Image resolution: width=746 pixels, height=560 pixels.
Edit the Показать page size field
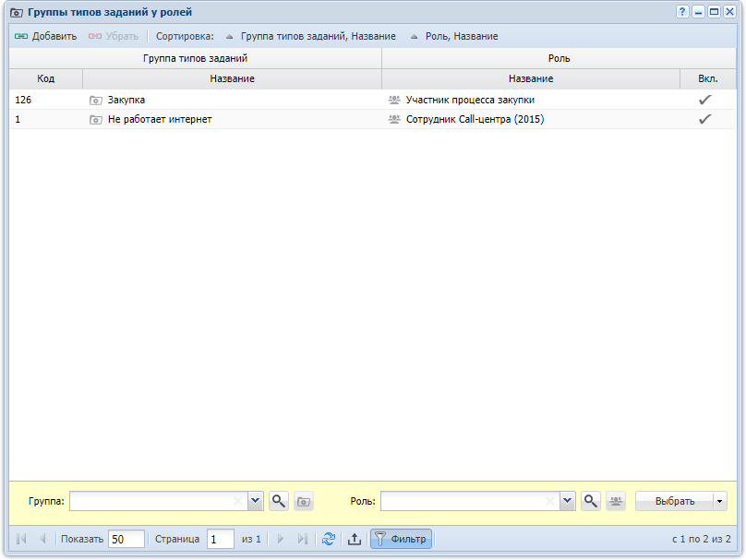[126, 539]
